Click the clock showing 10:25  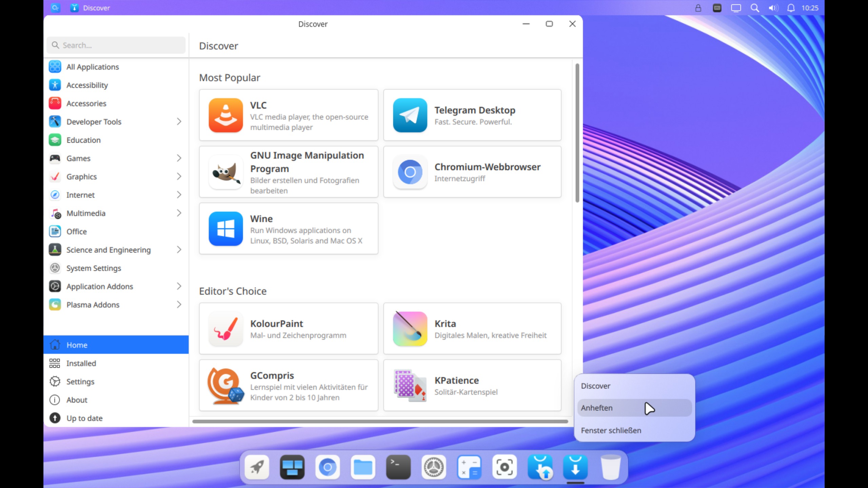pos(810,8)
